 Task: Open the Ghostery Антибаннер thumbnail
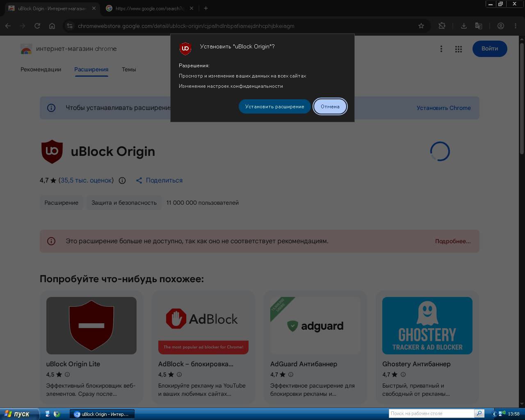(x=427, y=326)
